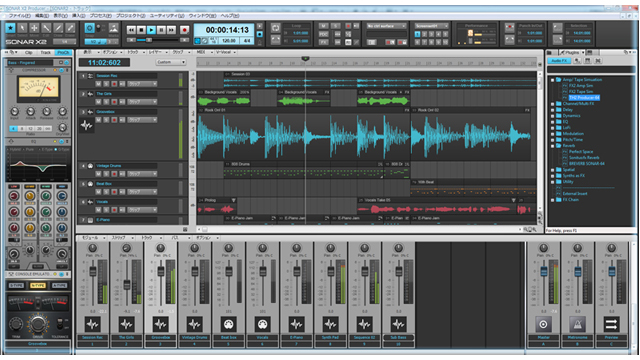Open the ユーティリティ menu
The width and height of the screenshot is (640, 360).
pos(167,16)
